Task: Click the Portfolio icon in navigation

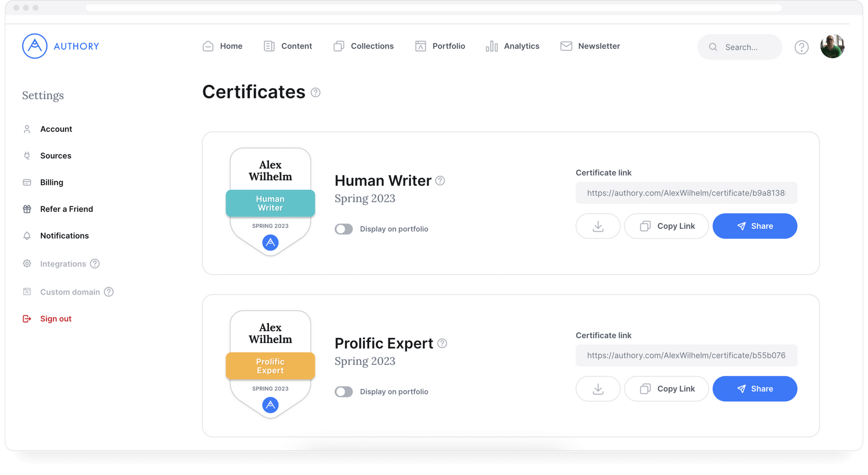Action: pos(421,46)
